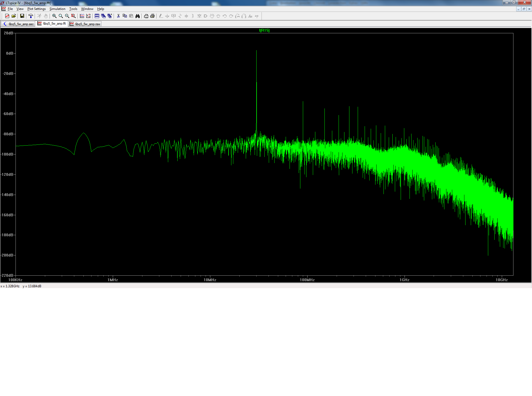Click the greyed Resistor icon
532x396 pixels.
point(180,16)
